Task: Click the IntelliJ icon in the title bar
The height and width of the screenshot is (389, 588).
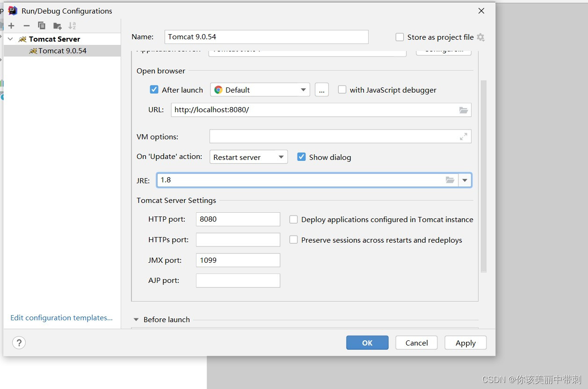Action: pyautogui.click(x=13, y=10)
